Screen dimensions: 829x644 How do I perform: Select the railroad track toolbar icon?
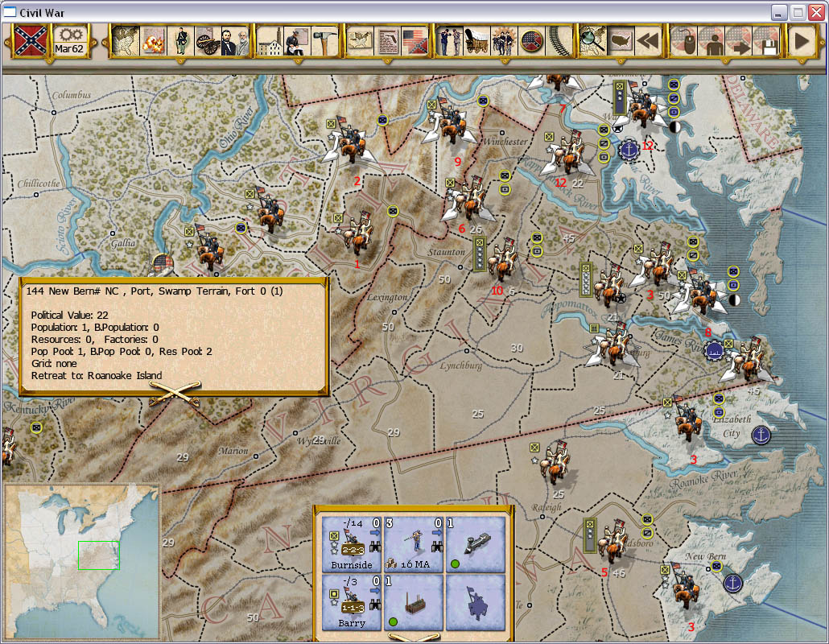coord(559,41)
